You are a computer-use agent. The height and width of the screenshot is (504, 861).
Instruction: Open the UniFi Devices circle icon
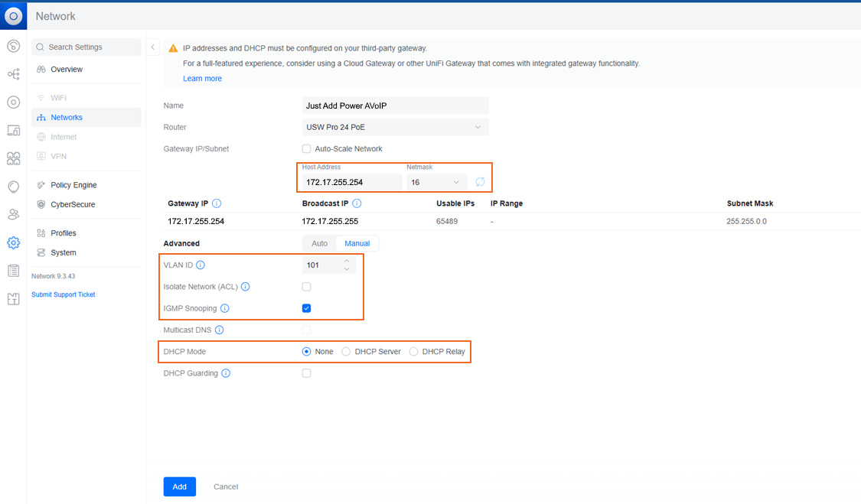tap(13, 102)
